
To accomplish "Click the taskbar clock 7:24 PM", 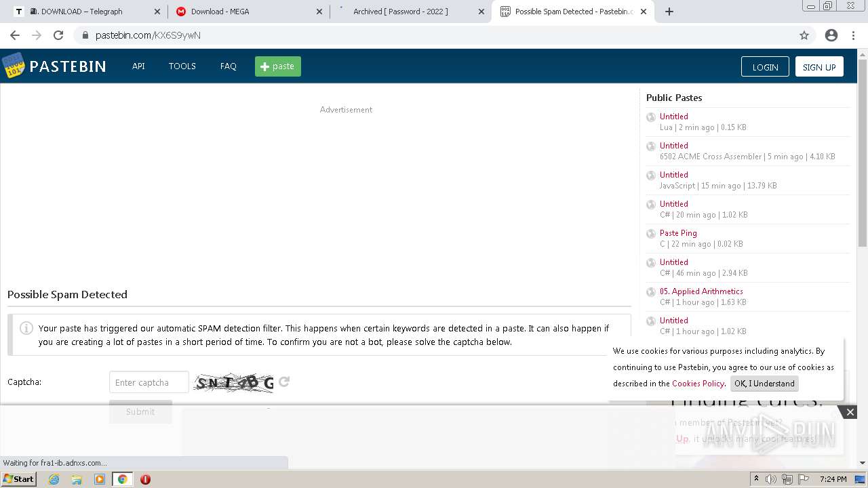I will (833, 479).
